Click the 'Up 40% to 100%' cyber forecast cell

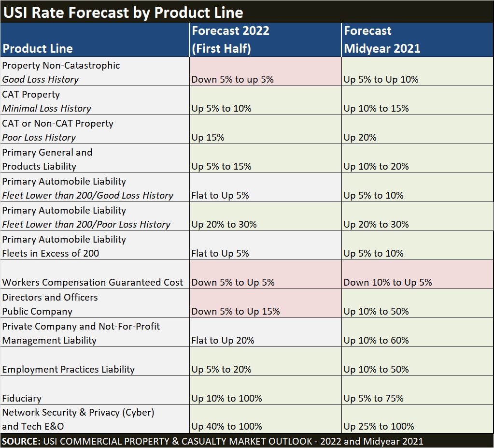click(x=227, y=426)
